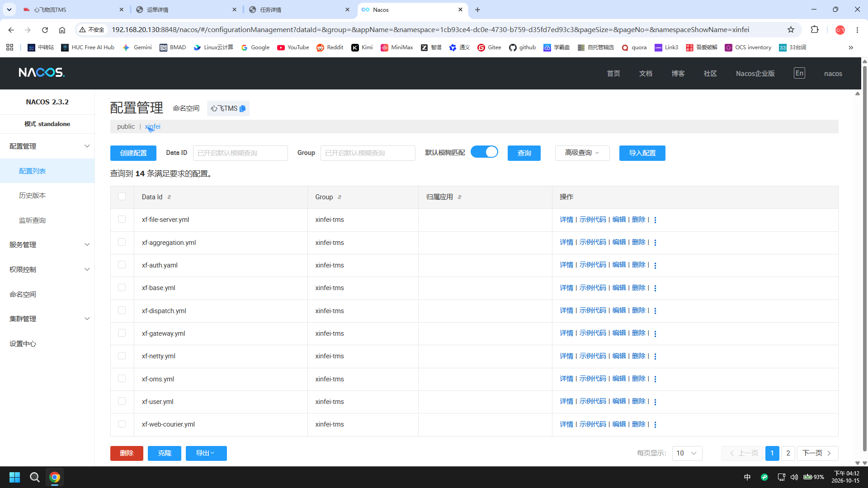Go to page 2 of the configuration list

[788, 453]
